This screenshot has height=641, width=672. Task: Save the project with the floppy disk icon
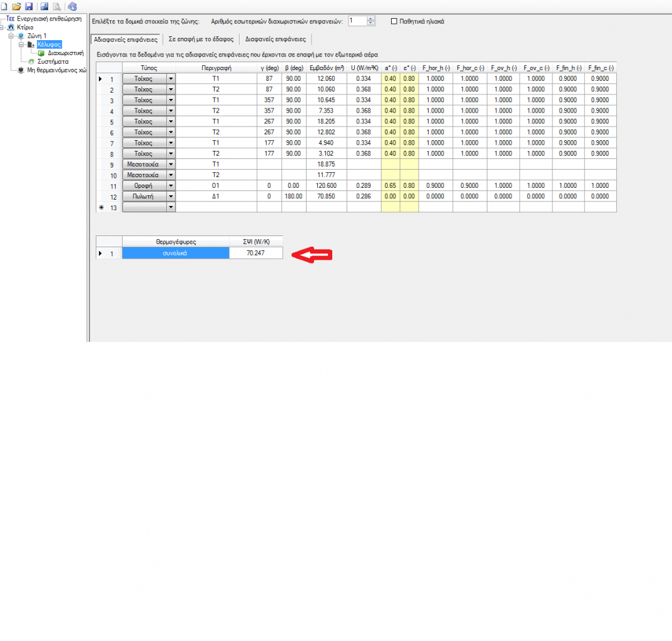click(28, 6)
